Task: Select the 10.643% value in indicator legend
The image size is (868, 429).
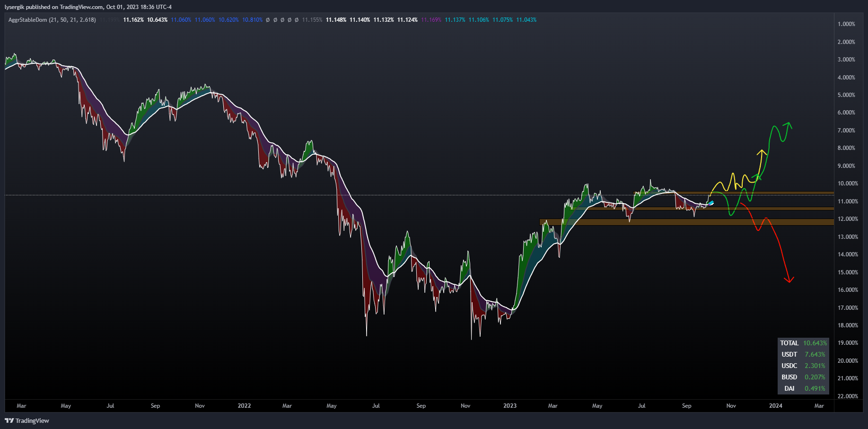Action: coord(157,20)
